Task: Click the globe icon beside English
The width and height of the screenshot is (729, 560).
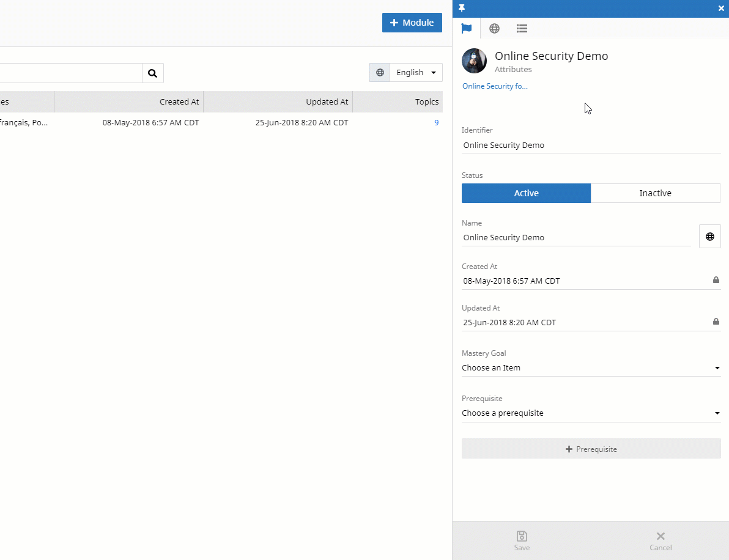Action: pos(380,73)
